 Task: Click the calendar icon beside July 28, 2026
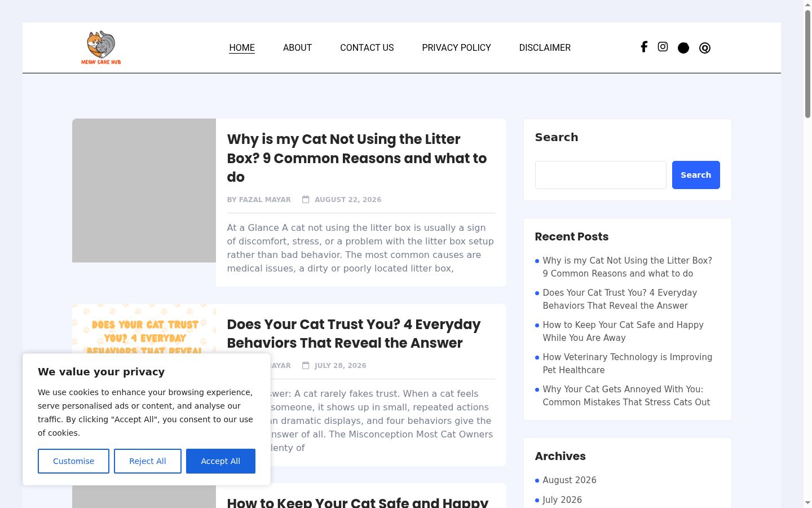306,365
